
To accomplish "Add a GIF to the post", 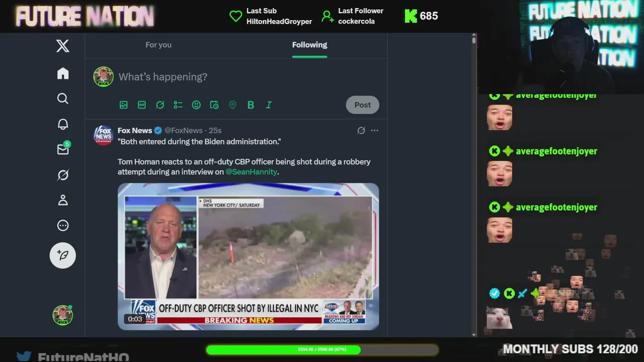I will coord(142,105).
